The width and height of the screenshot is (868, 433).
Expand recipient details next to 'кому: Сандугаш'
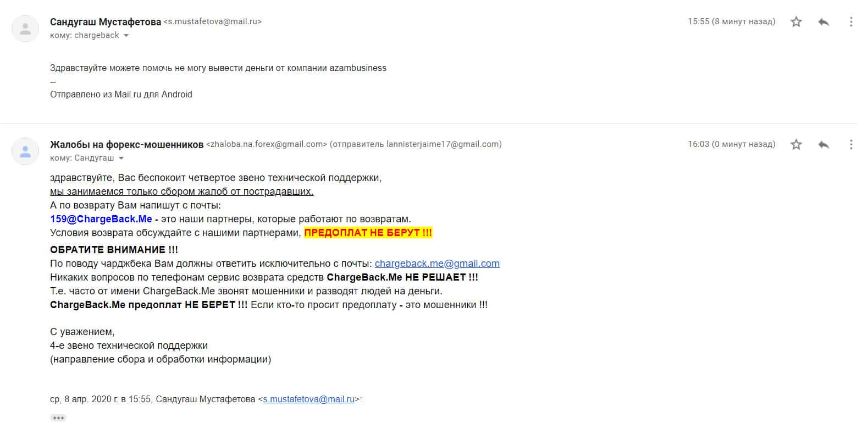click(121, 158)
